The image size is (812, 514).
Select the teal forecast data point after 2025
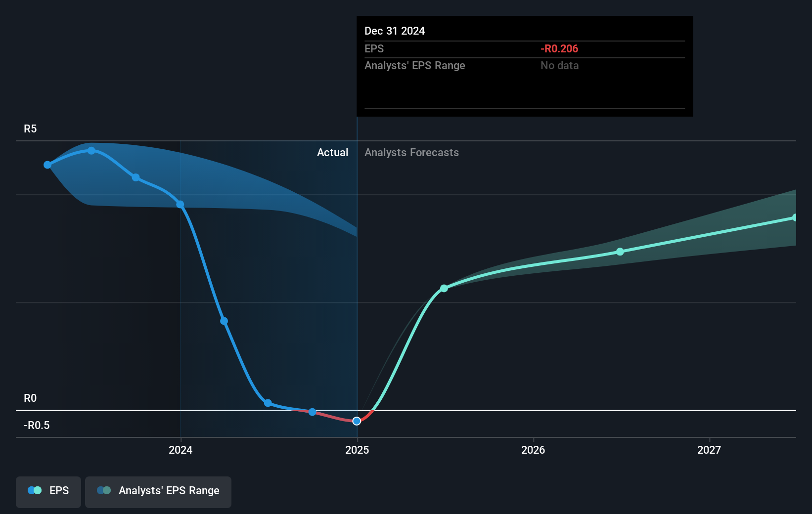(444, 288)
